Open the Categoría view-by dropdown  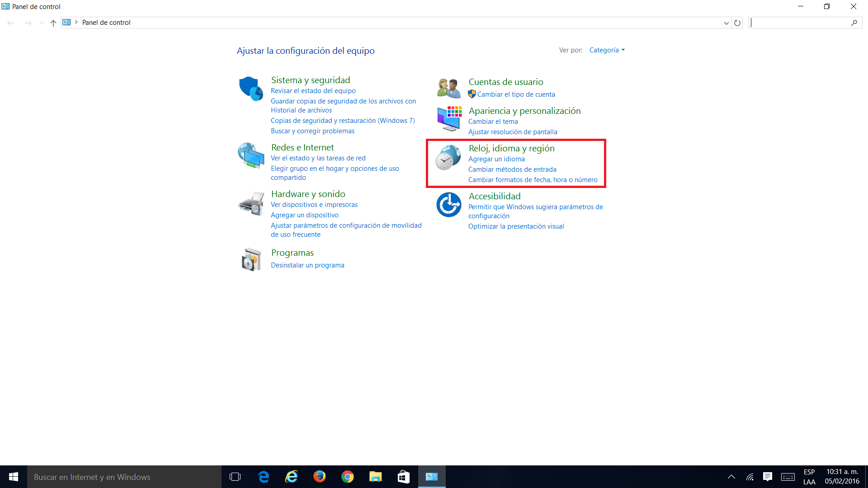[x=607, y=50]
